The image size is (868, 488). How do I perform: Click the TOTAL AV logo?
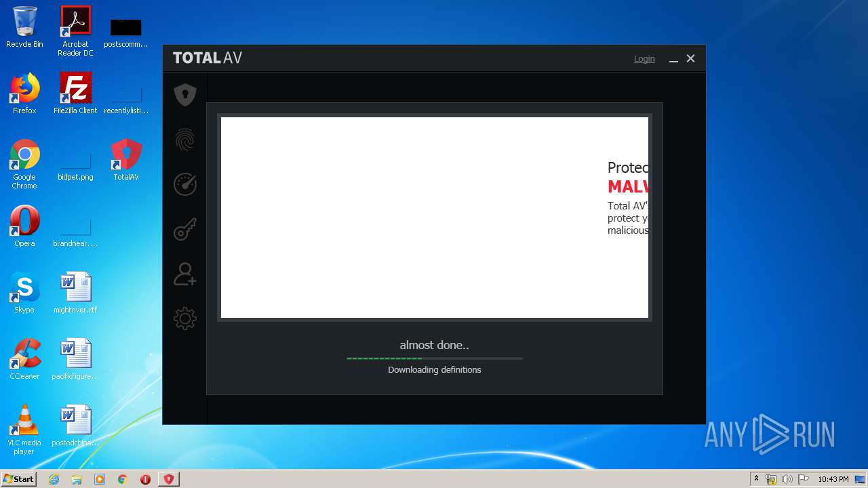point(208,58)
